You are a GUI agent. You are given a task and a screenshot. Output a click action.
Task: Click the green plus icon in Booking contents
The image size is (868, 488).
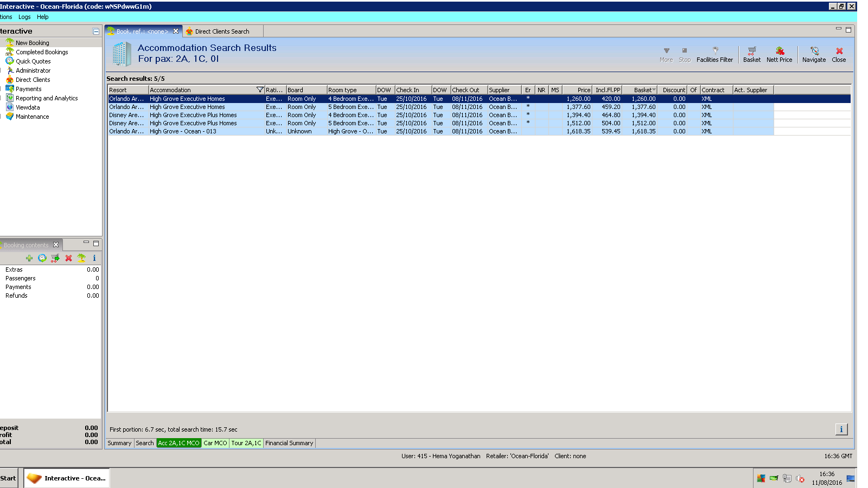[x=29, y=258]
